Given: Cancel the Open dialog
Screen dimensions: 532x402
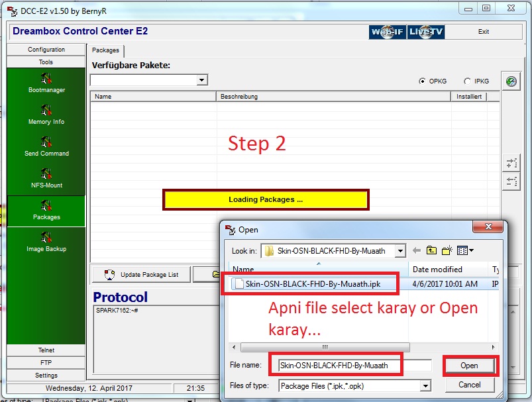Looking at the screenshot, I should [469, 385].
